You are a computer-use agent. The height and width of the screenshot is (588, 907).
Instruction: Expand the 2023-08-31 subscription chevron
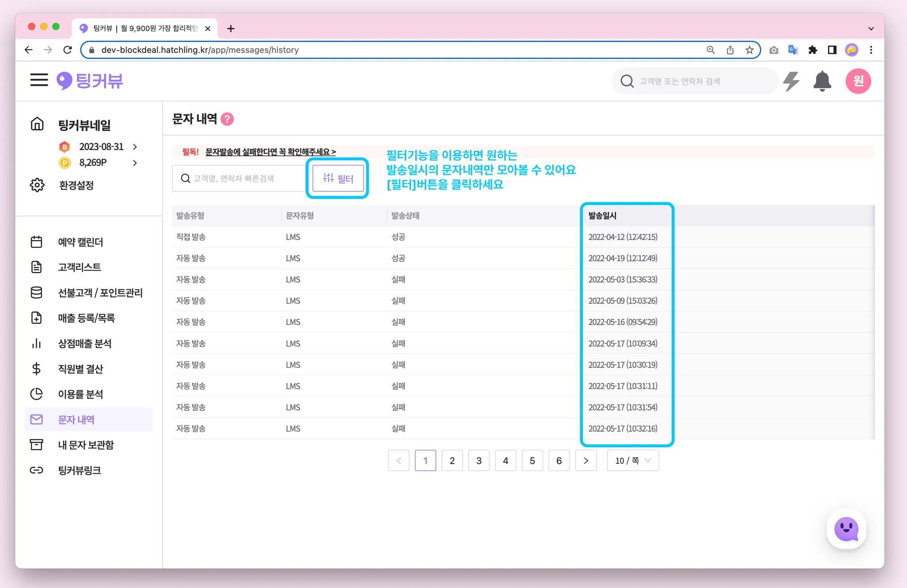135,147
